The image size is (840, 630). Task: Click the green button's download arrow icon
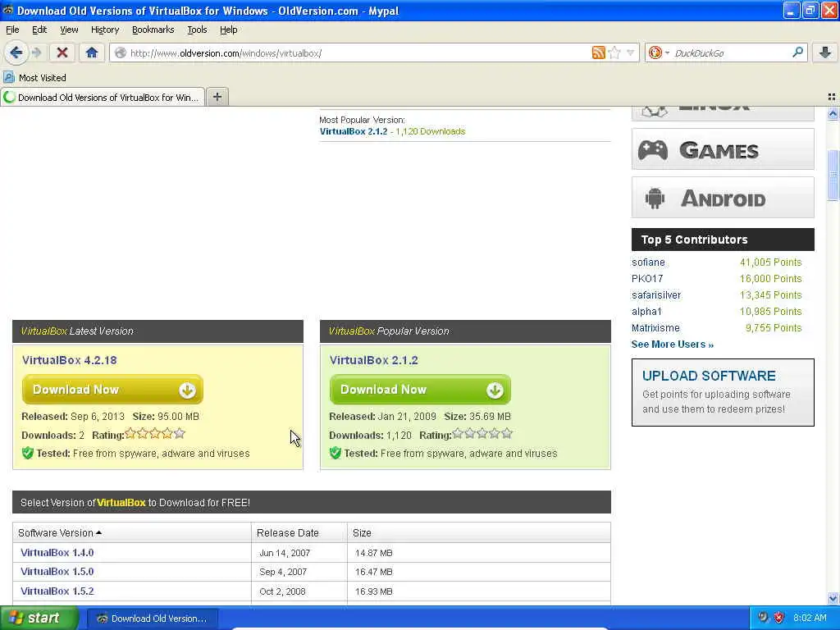495,390
